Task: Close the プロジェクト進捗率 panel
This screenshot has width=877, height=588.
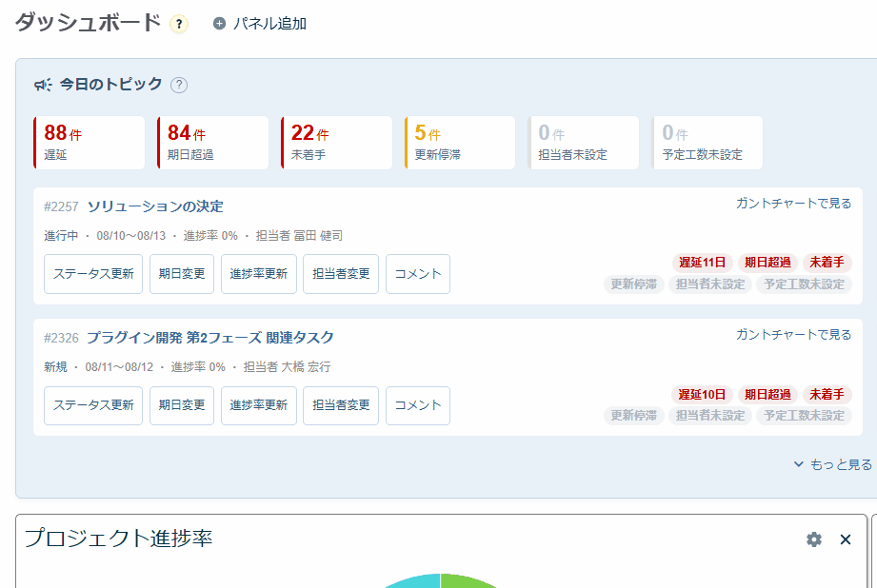Action: 846,539
